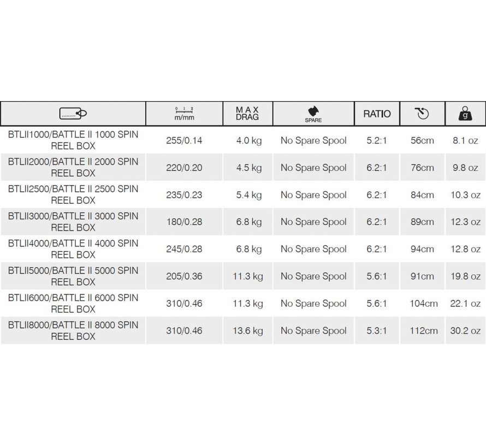486x448 pixels.
Task: Click the 76cm retrieve value
Action: point(422,168)
